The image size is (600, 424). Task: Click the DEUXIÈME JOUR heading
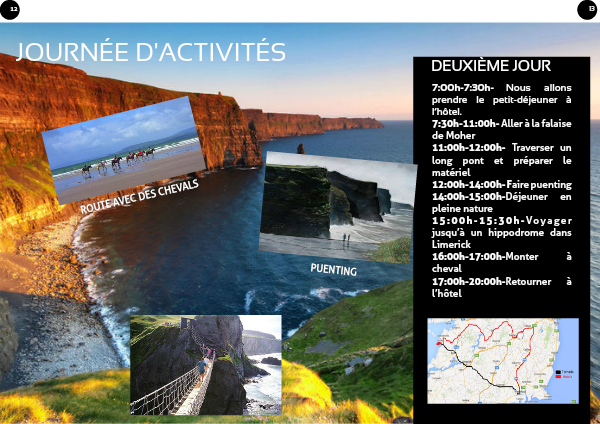tap(490, 66)
